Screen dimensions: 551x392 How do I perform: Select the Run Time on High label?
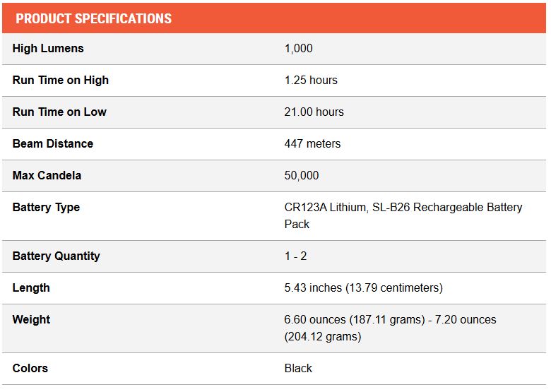point(61,80)
